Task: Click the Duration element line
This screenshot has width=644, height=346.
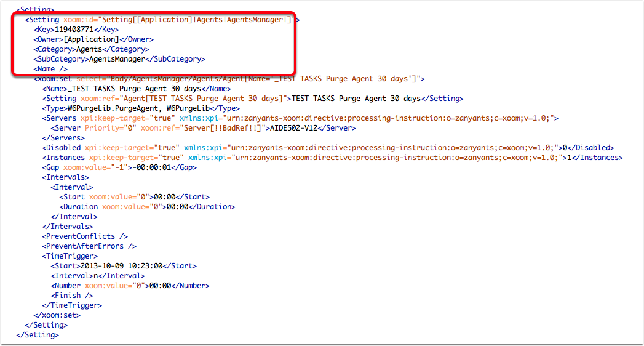Action: (147, 207)
